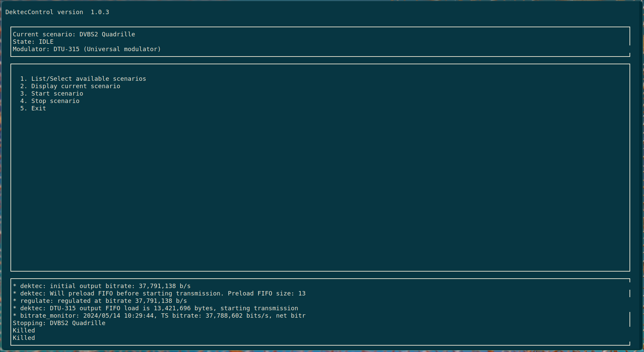This screenshot has width=644, height=352.
Task: Click the first Killed log line
Action: pos(24,330)
